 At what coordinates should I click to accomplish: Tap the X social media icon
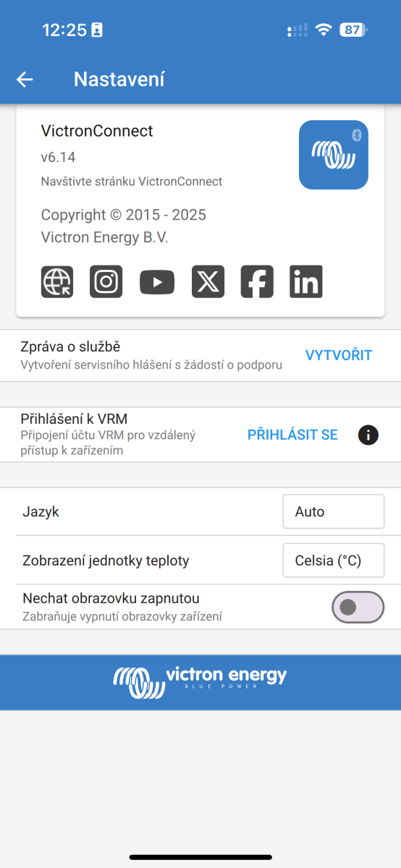tap(208, 281)
